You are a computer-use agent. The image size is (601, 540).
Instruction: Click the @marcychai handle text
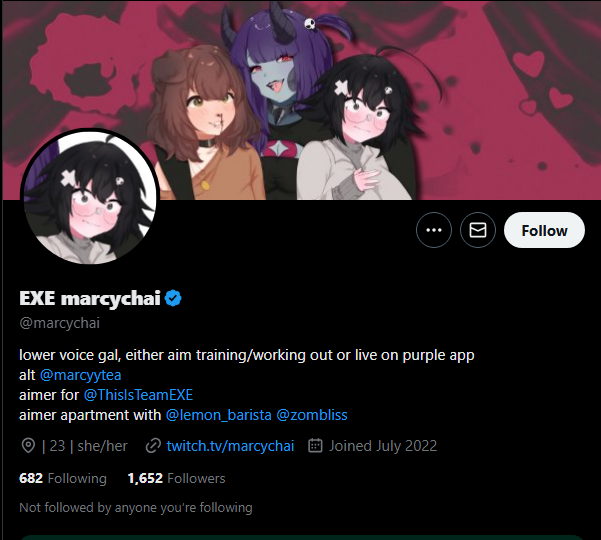tap(59, 323)
